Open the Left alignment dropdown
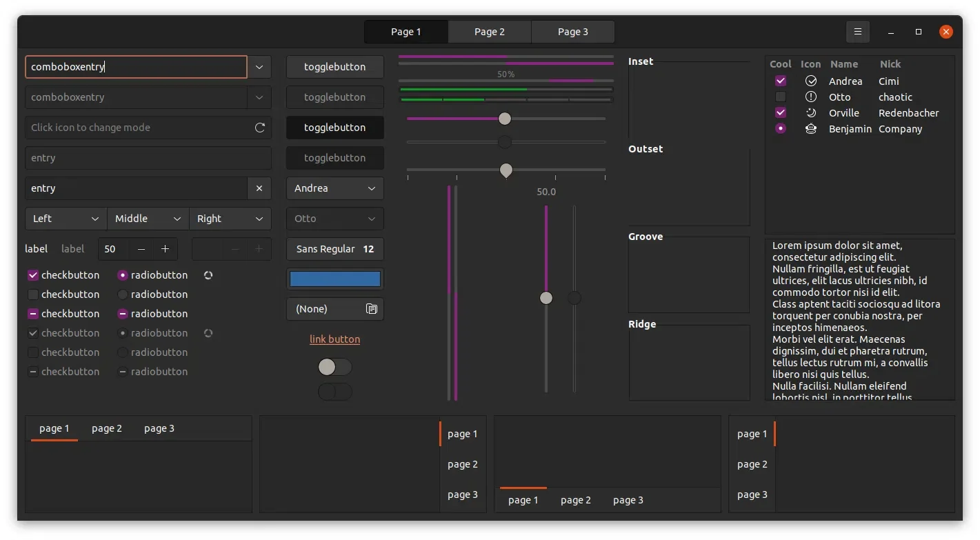 [65, 219]
